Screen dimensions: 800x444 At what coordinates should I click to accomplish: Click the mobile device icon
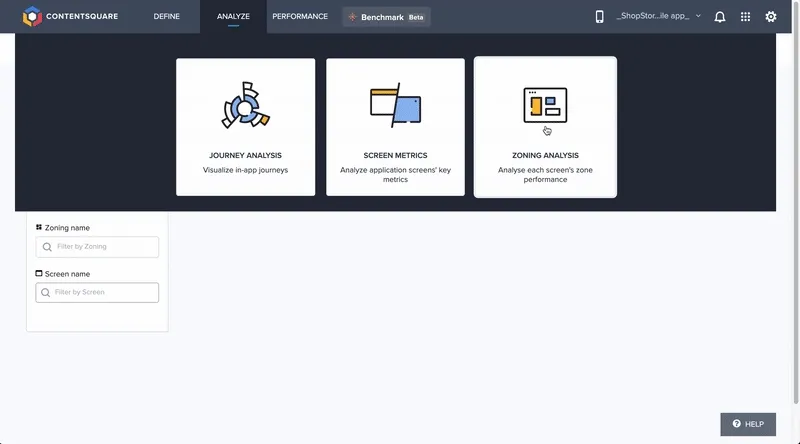tap(600, 17)
